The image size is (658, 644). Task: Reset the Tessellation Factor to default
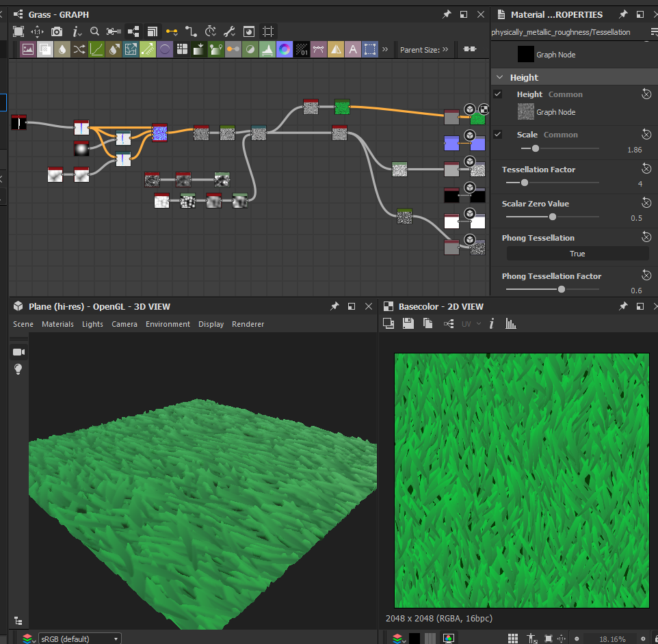coord(646,169)
